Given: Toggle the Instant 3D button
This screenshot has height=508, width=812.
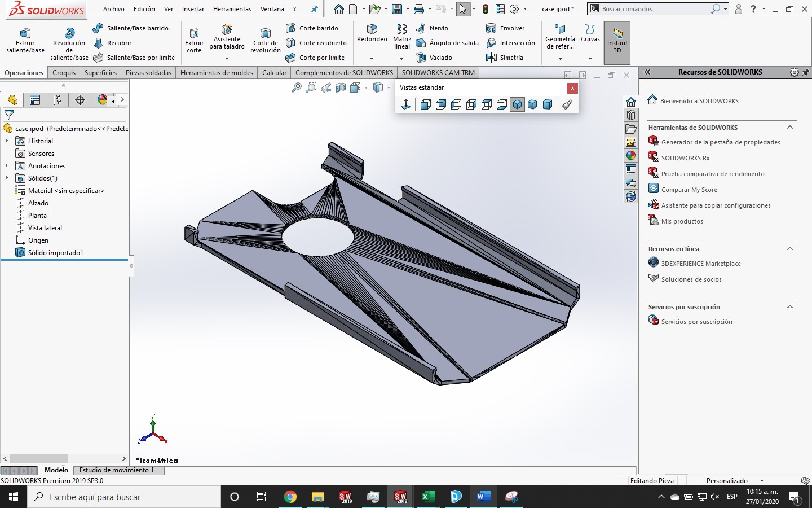Looking at the screenshot, I should [x=617, y=43].
